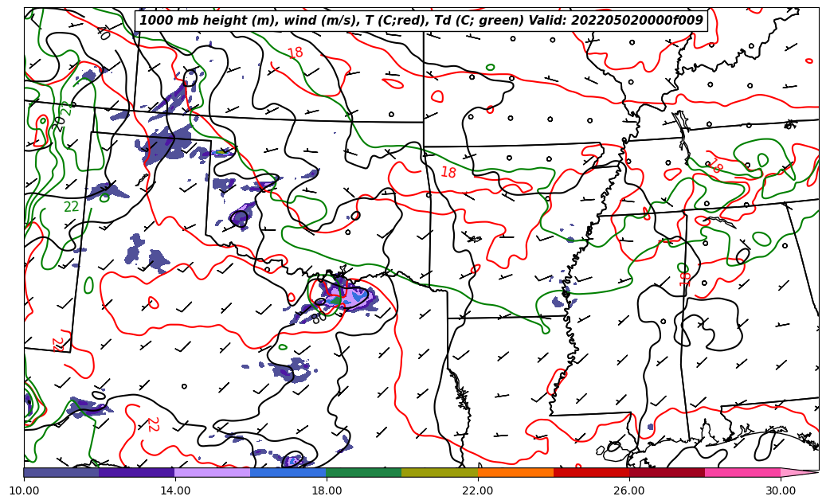Viewport: 826px width, 504px height.
Task: Choose the olive 20–22 colorbar segment
Action: click(440, 472)
